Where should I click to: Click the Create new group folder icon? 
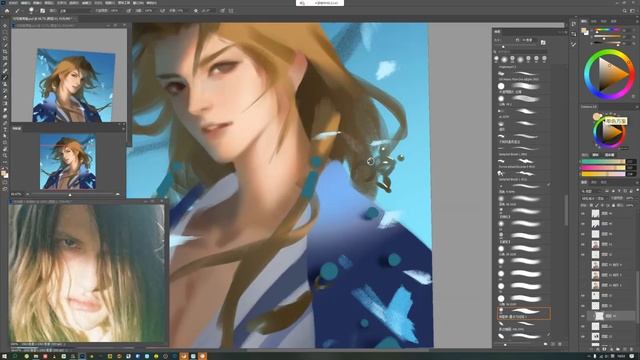pyautogui.click(x=618, y=349)
